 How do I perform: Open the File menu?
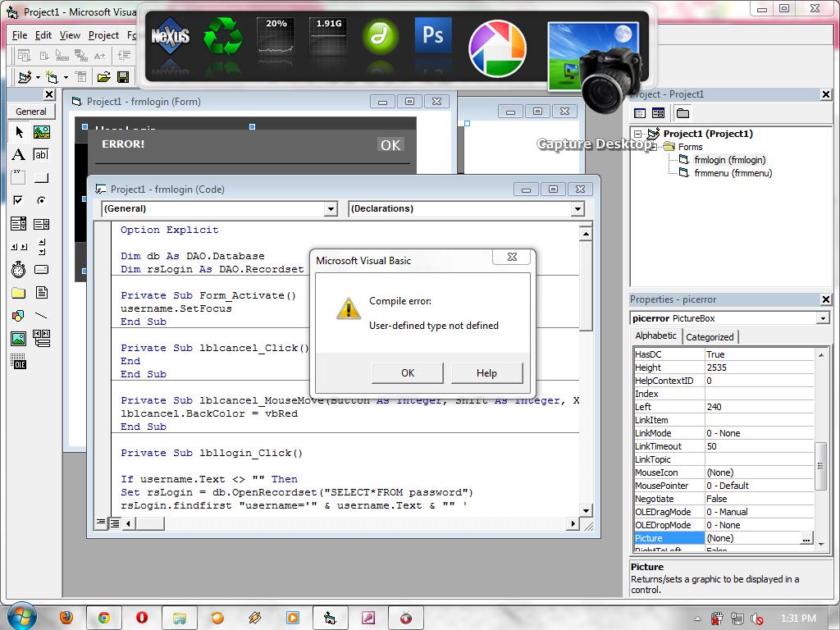20,35
